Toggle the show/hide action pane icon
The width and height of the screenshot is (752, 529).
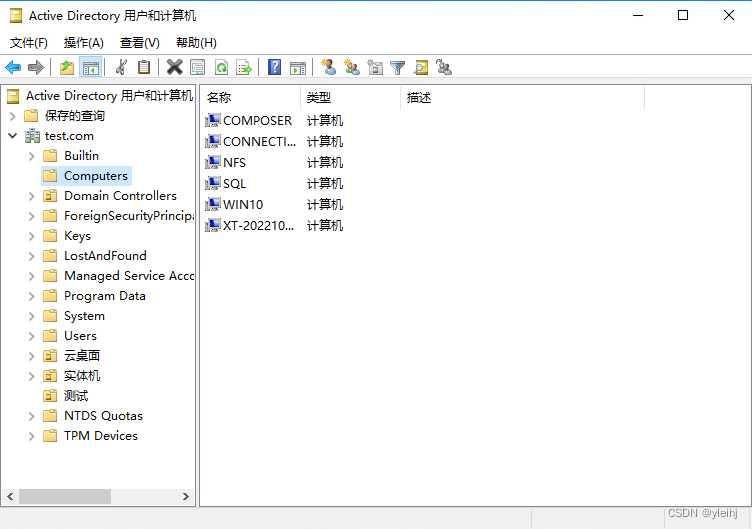298,68
